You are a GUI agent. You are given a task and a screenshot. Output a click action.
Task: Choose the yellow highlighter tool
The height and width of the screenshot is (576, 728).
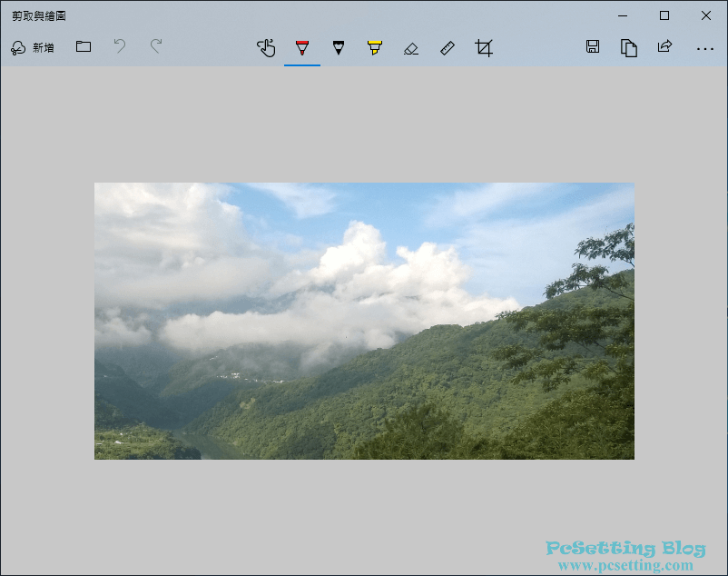pos(375,48)
